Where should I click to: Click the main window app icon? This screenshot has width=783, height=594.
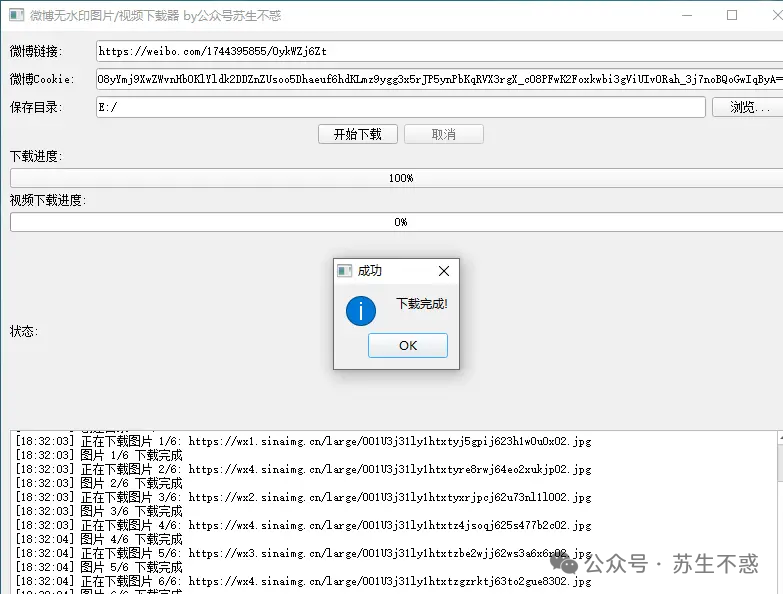click(x=16, y=15)
